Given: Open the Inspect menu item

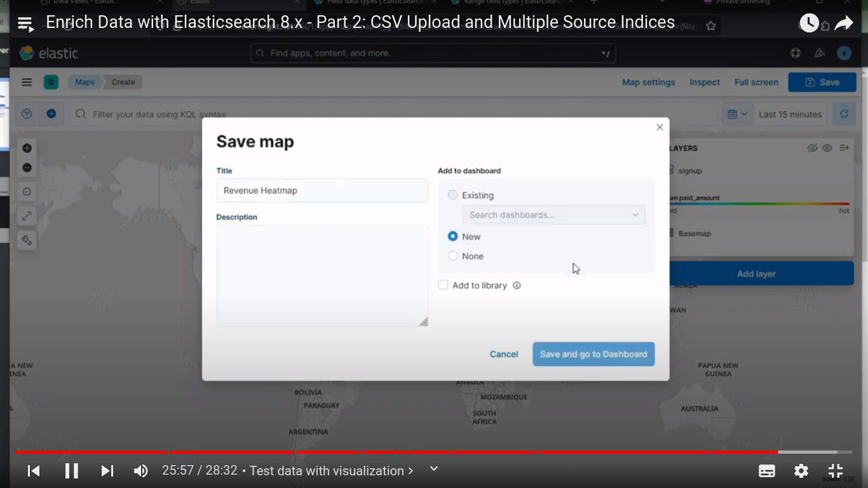Looking at the screenshot, I should (705, 82).
